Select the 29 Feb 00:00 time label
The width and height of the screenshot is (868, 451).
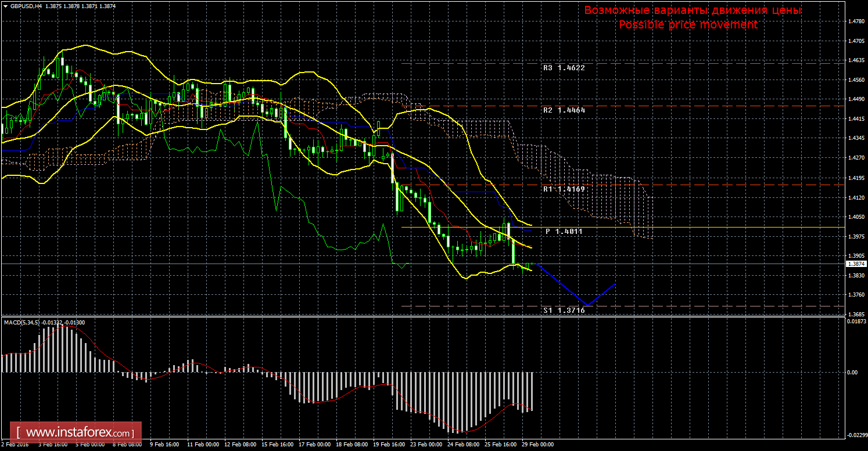tap(537, 445)
